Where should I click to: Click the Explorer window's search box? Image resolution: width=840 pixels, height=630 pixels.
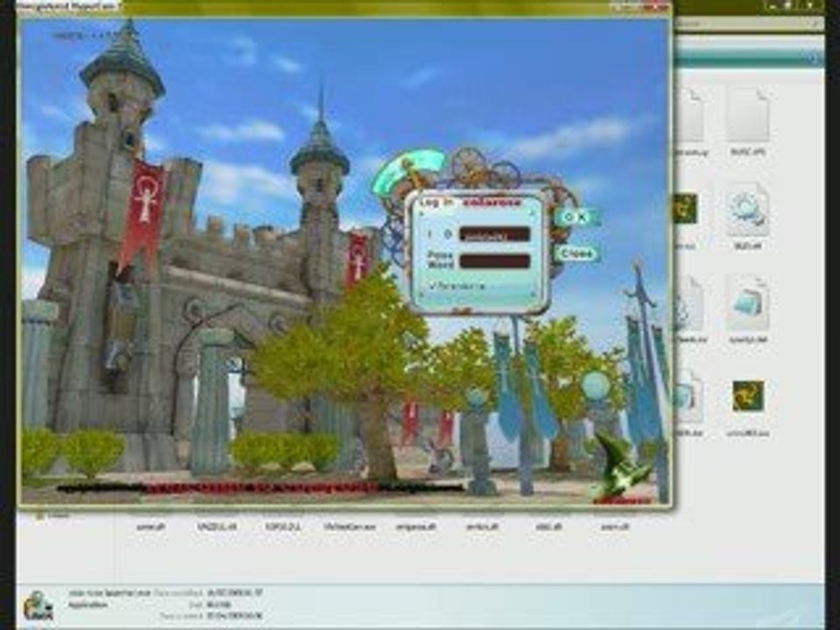[x=748, y=24]
